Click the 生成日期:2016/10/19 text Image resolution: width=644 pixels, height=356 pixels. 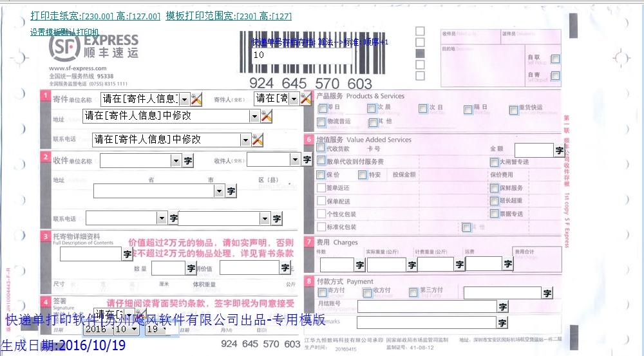coord(63,345)
